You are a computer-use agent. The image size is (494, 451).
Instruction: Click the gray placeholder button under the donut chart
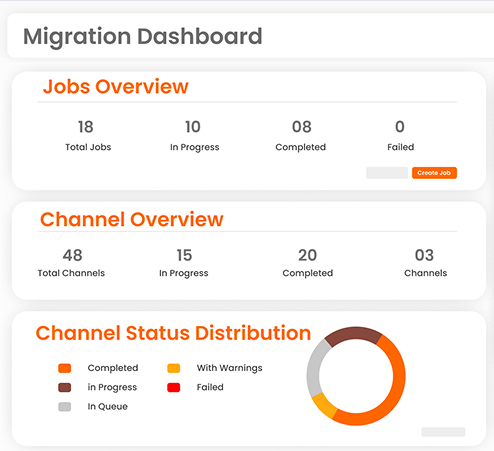pyautogui.click(x=443, y=432)
